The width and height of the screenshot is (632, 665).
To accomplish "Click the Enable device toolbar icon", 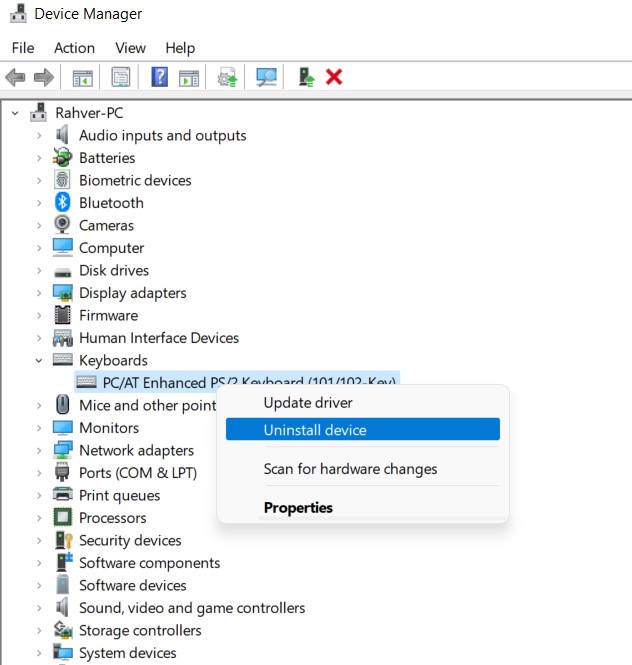I will pos(306,77).
